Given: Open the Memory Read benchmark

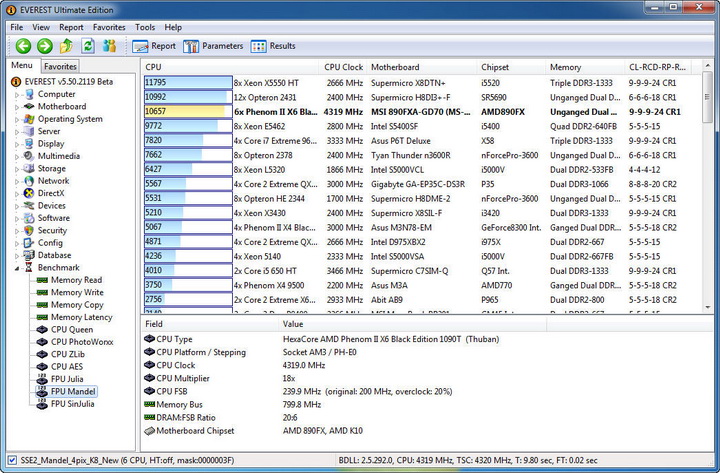Looking at the screenshot, I should point(76,280).
